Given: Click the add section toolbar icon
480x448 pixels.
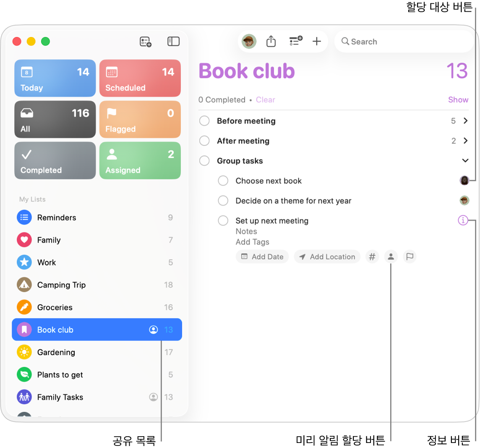Looking at the screenshot, I should pyautogui.click(x=296, y=41).
